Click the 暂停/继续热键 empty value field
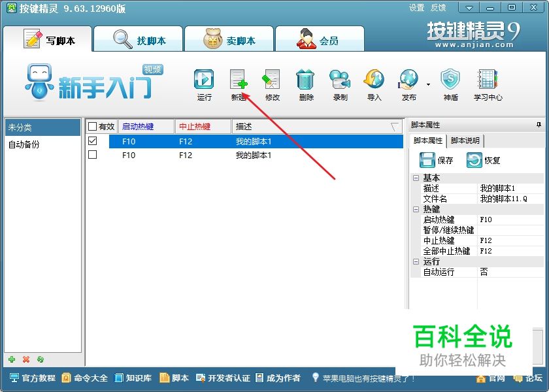The width and height of the screenshot is (549, 392). [510, 230]
